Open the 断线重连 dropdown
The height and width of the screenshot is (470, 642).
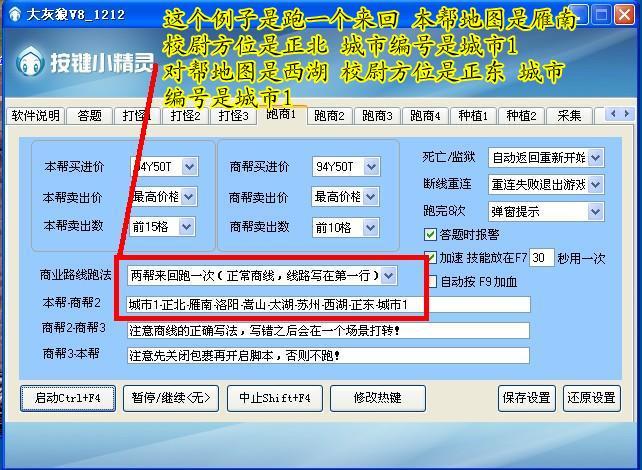(x=595, y=185)
